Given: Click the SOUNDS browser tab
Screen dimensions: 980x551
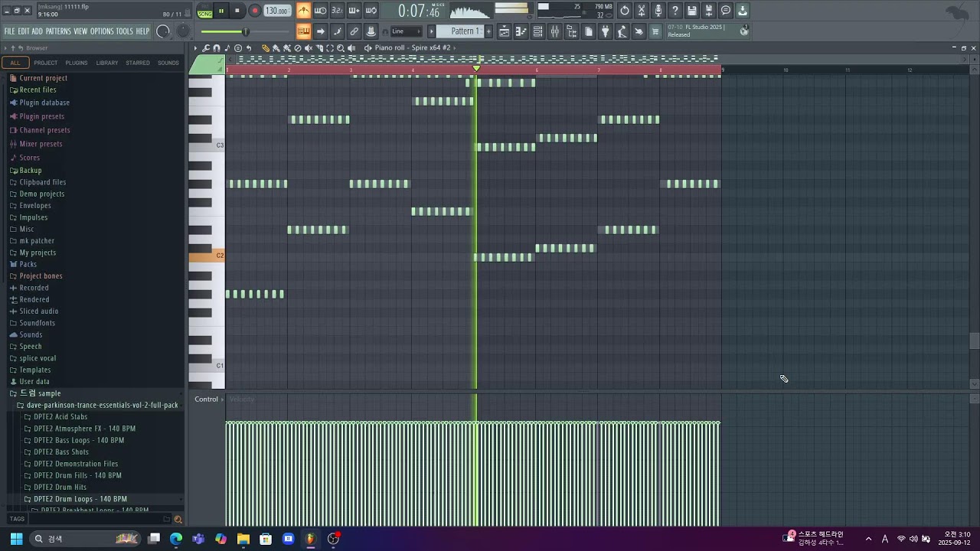Looking at the screenshot, I should click(x=168, y=63).
